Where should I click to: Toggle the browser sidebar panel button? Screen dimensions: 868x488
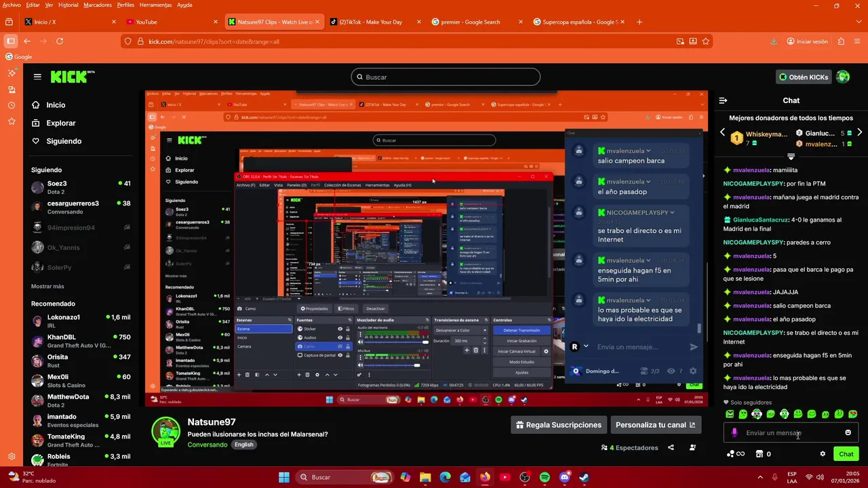pos(10,41)
